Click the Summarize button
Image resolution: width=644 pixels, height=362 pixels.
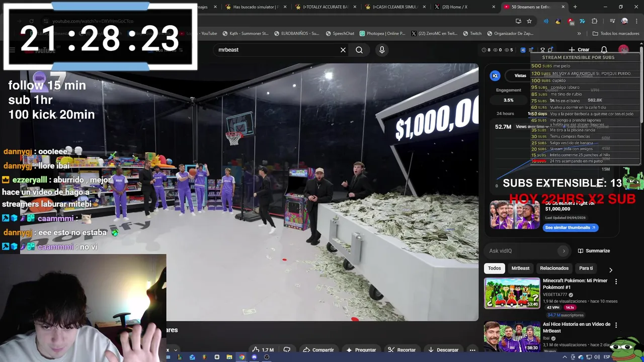point(594,251)
